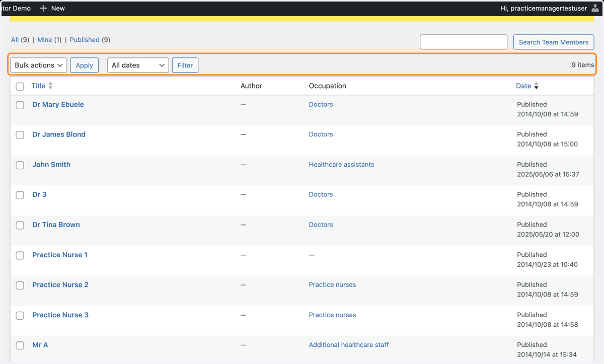Select Practice Nurse 2 checkbox
The image size is (604, 364).
point(20,285)
